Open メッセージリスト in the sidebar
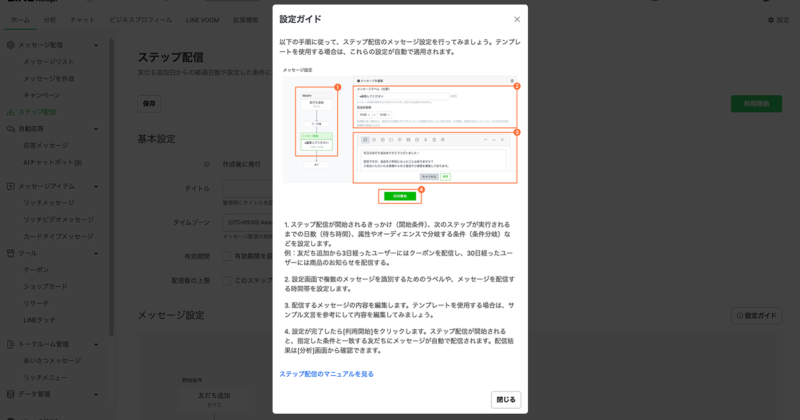Viewport: 800px width, 420px height. [x=48, y=62]
